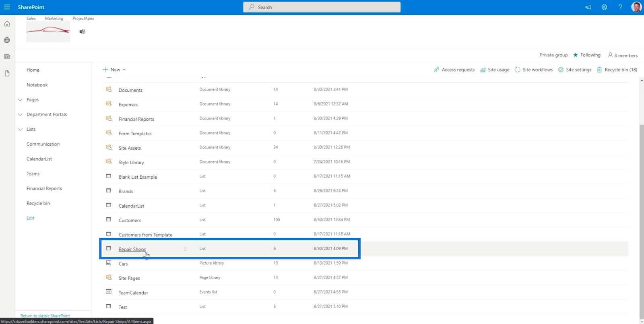Open the Form Templates library

coord(135,134)
